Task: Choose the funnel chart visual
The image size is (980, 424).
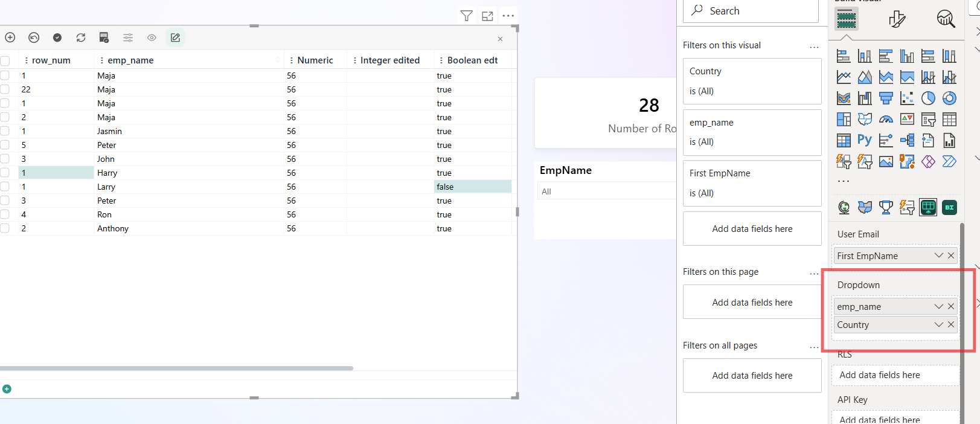Action: pyautogui.click(x=886, y=98)
